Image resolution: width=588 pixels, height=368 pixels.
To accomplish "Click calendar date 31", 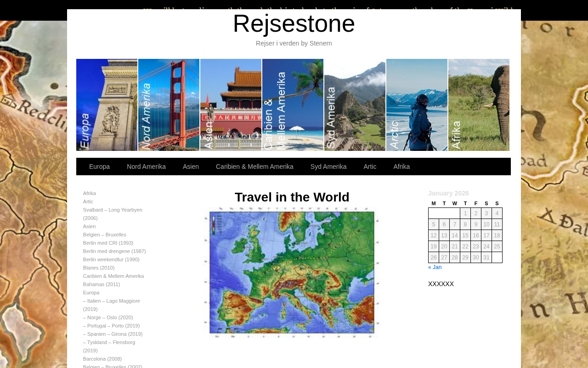I will coord(486,258).
